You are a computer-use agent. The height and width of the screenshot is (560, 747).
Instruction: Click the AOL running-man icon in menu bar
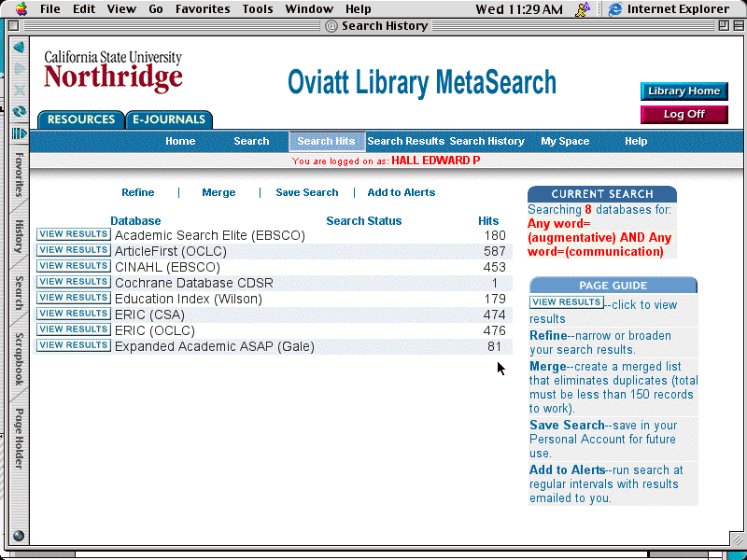[x=582, y=8]
